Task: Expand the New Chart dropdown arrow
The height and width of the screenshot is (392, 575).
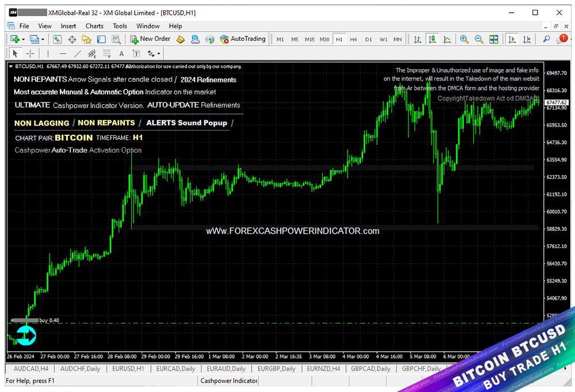Action: point(24,39)
